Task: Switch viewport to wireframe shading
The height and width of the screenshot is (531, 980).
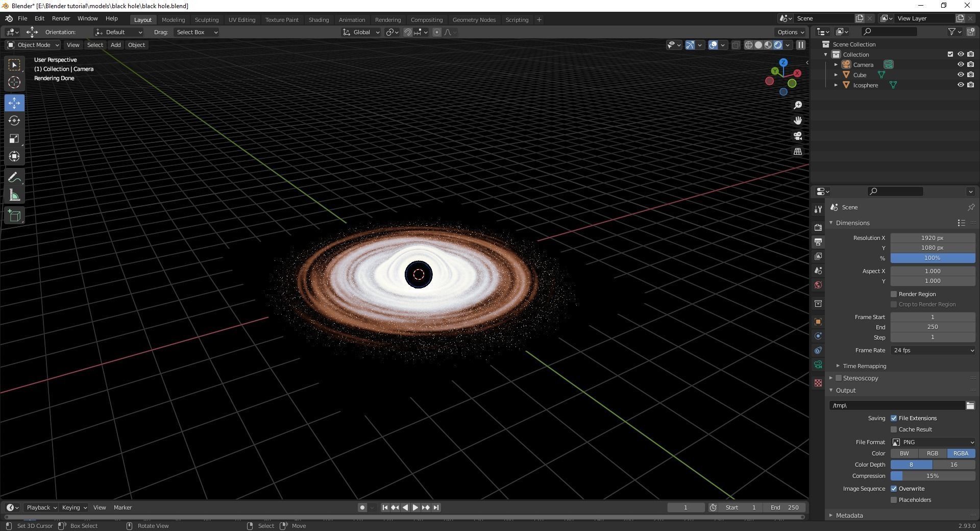Action: [748, 45]
